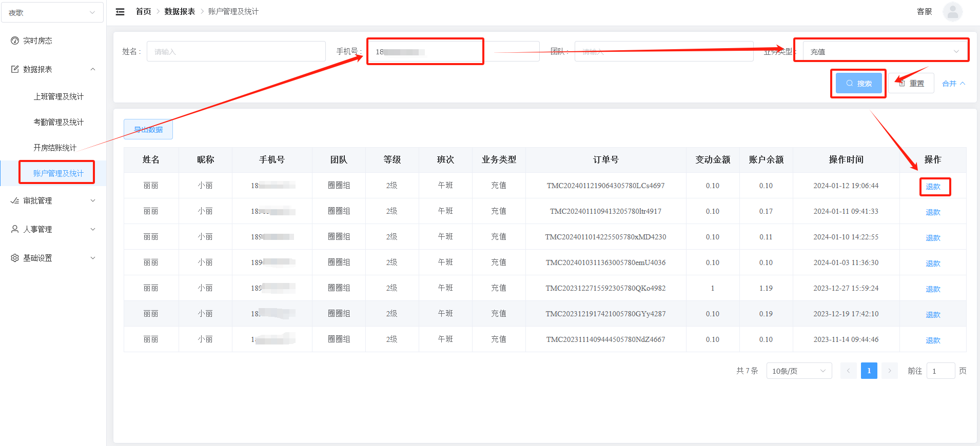Click the 变动金额 column header
This screenshot has width=980, height=446.
(x=713, y=160)
